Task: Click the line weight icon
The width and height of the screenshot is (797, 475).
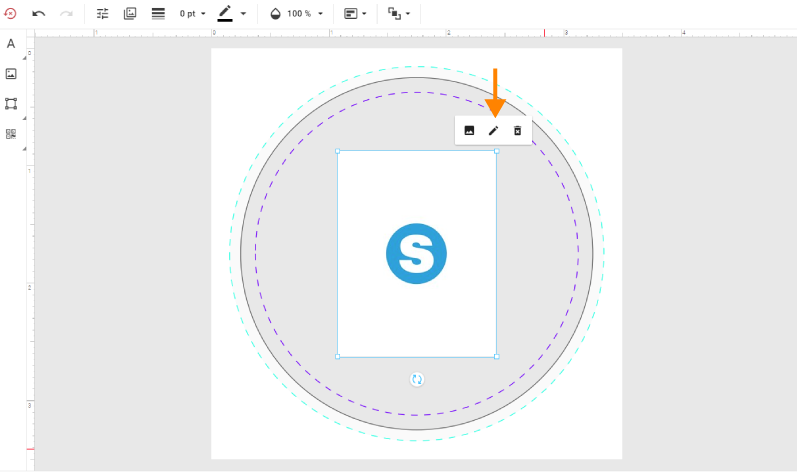Action: (x=158, y=14)
